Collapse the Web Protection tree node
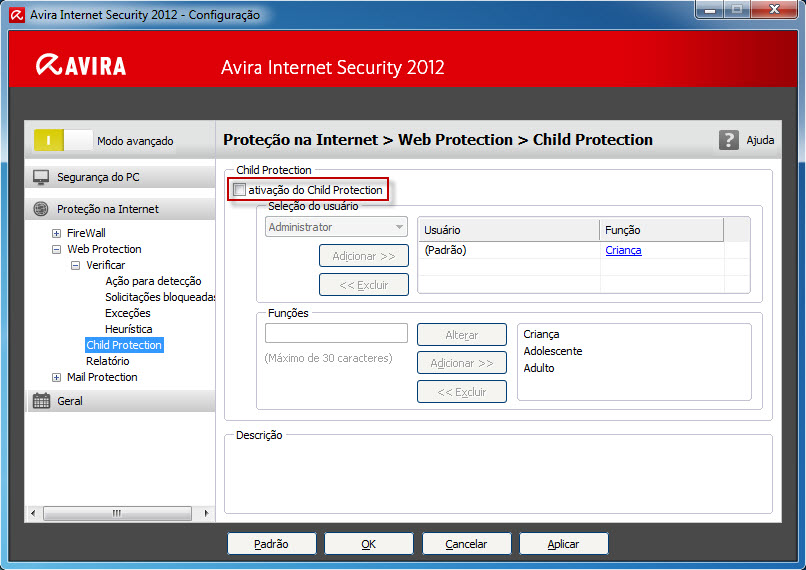The height and width of the screenshot is (570, 806). [x=57, y=249]
